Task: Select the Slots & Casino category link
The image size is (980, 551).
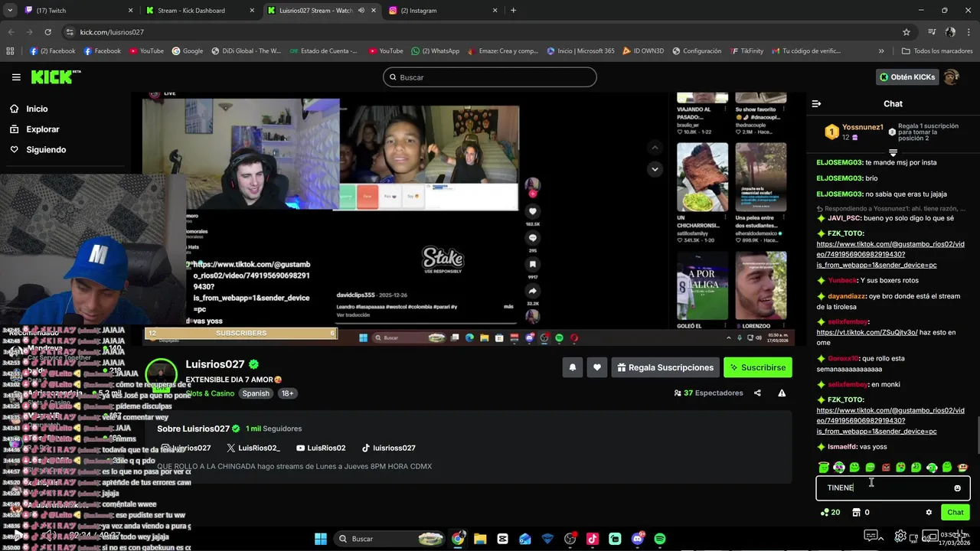Action: pyautogui.click(x=210, y=393)
